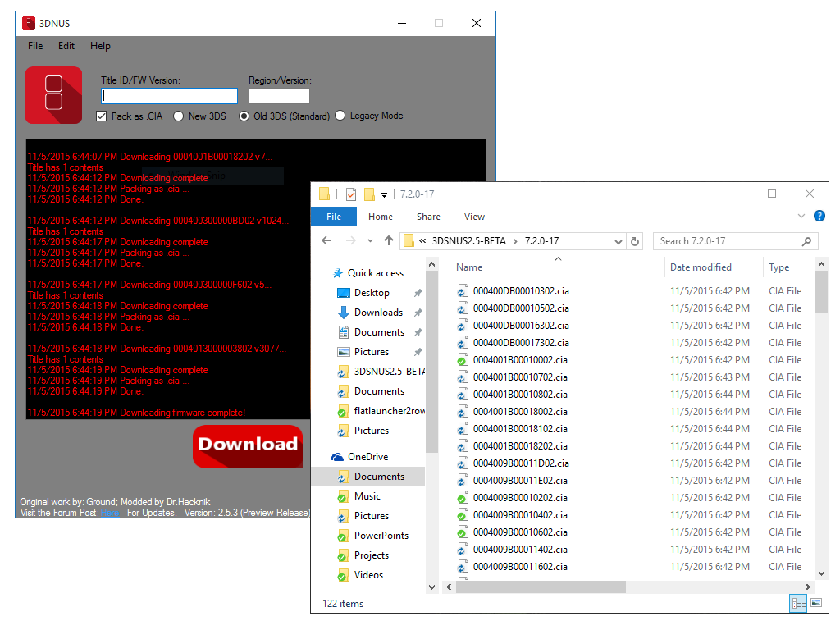Open 3DNUS Edit menu
The width and height of the screenshot is (840, 630).
66,46
